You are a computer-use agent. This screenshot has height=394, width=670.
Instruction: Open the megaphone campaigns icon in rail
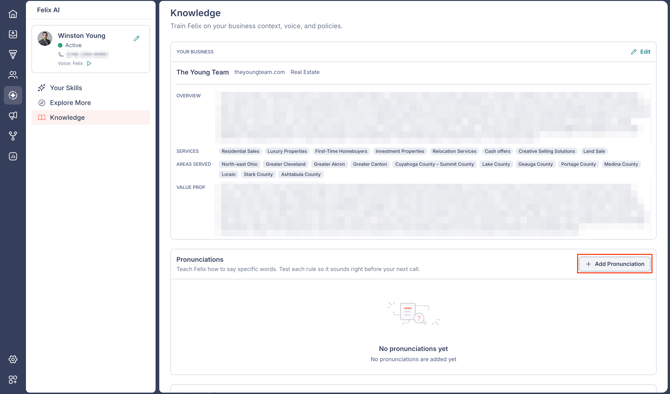point(13,115)
